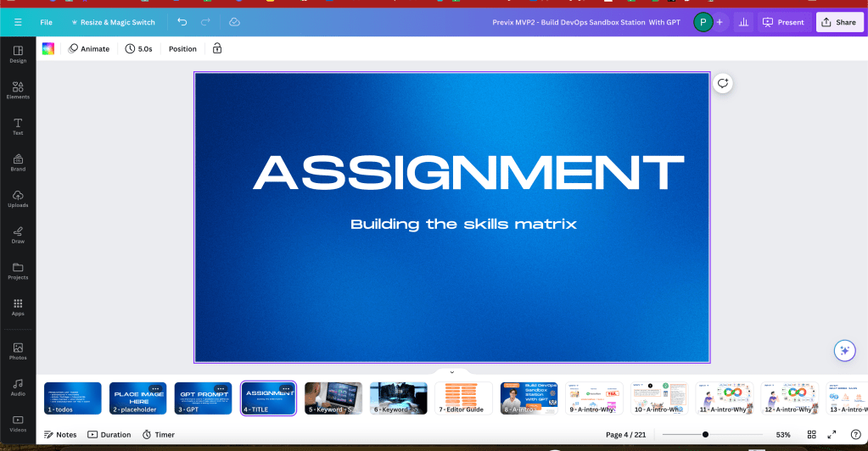Image resolution: width=868 pixels, height=451 pixels.
Task: Open the Audio panel
Action: click(18, 387)
